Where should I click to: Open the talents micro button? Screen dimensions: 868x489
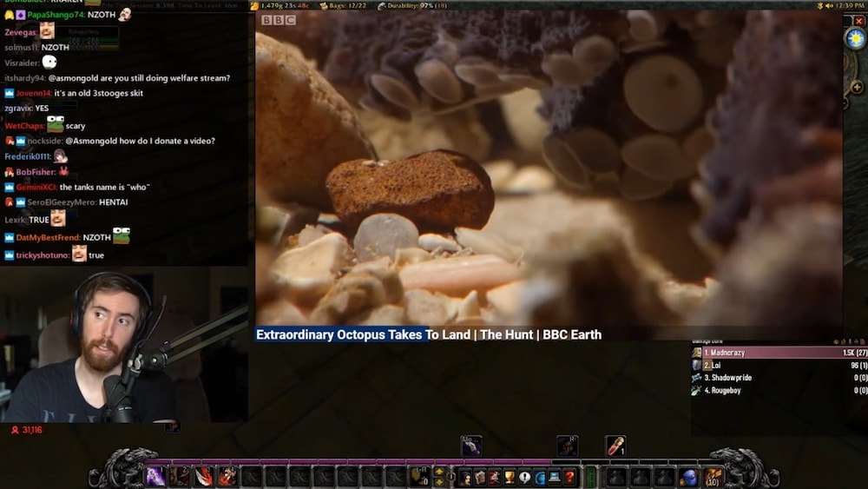(x=495, y=478)
